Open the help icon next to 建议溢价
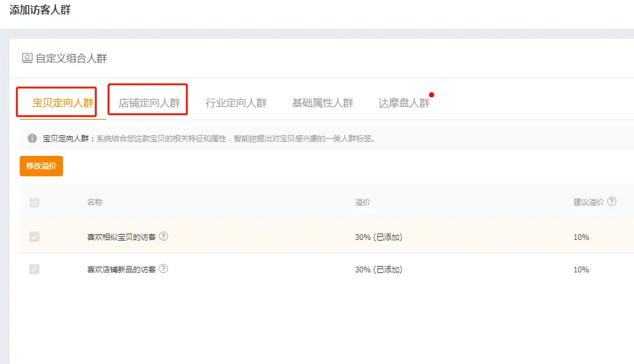 tap(611, 201)
